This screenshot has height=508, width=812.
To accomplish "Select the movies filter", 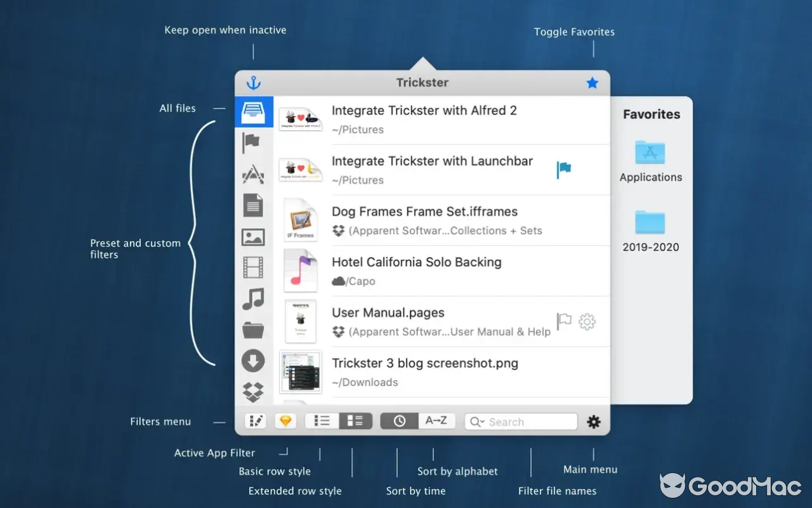I will tap(253, 267).
